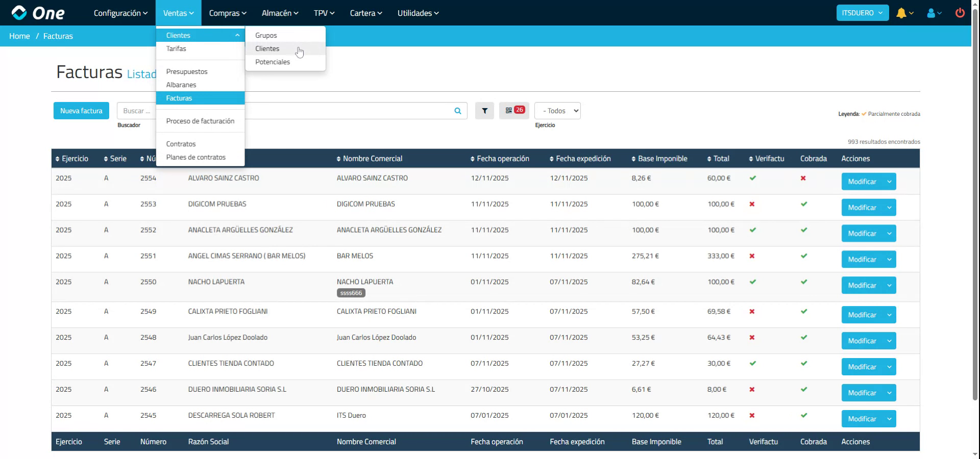The width and height of the screenshot is (980, 459).
Task: Open the filters panel via the funnel icon
Action: pos(484,111)
